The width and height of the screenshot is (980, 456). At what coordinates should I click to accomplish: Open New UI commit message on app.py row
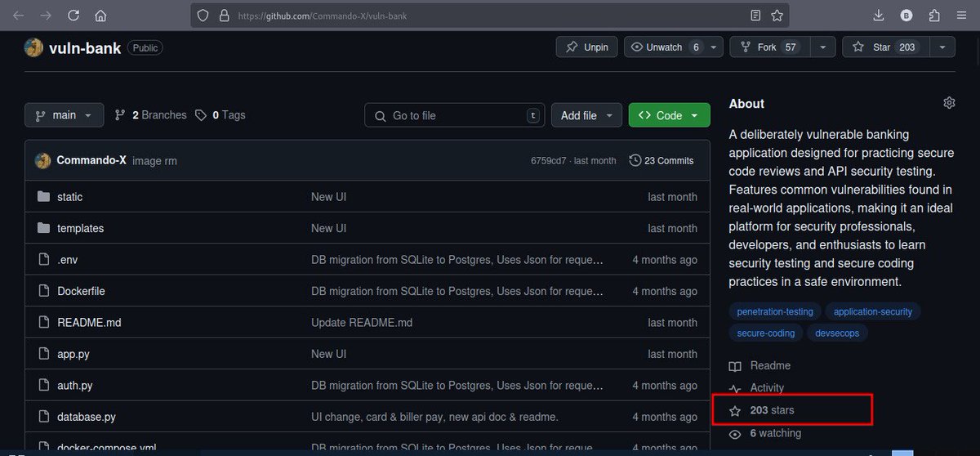tap(328, 354)
